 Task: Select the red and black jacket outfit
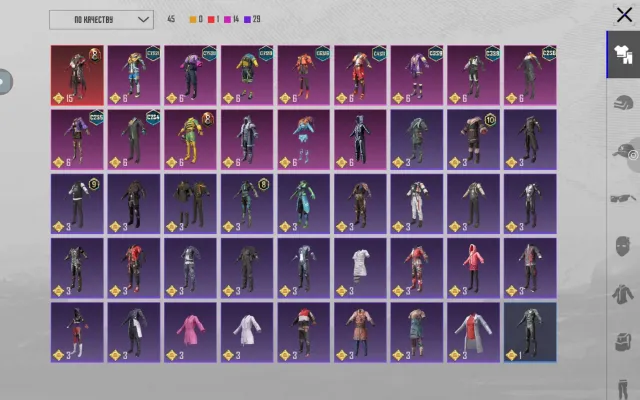point(134,268)
